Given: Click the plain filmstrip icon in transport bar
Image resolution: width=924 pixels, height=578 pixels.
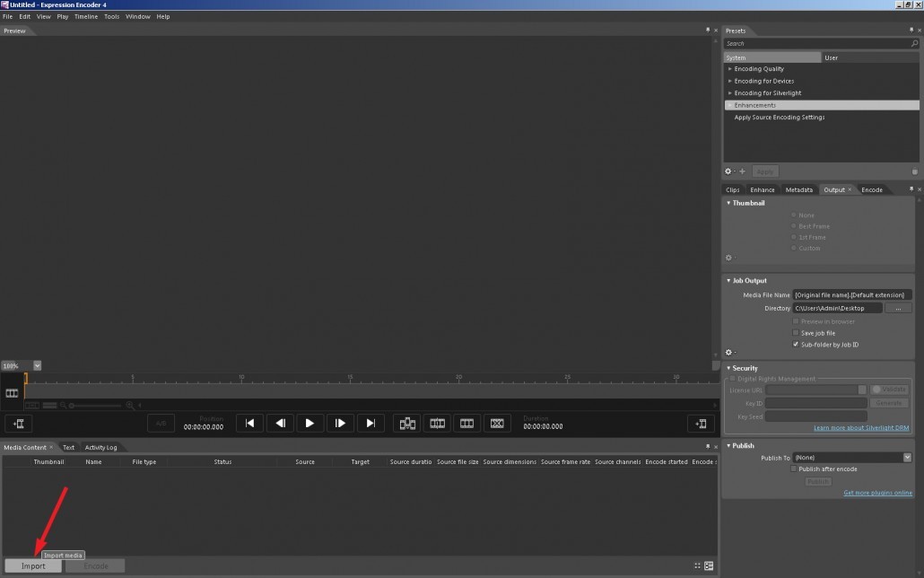Looking at the screenshot, I should (x=466, y=423).
